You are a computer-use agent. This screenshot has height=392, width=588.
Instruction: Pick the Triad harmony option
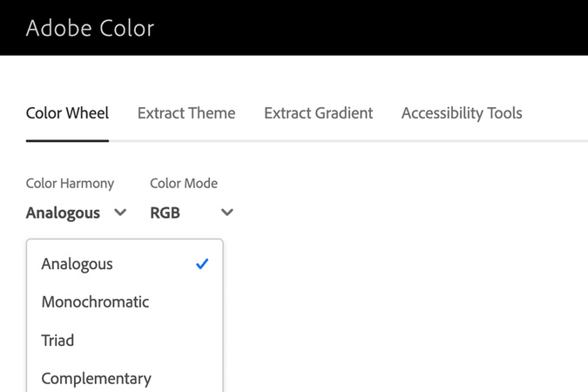tap(125, 341)
